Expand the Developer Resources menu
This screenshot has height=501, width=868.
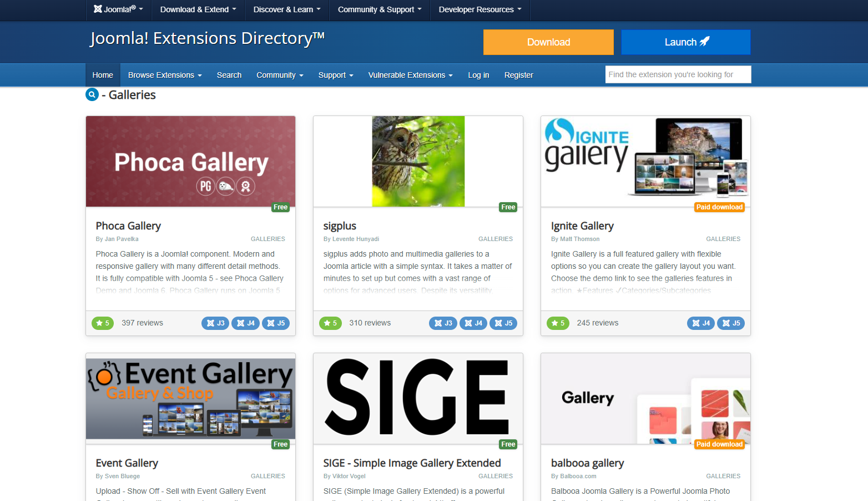480,9
